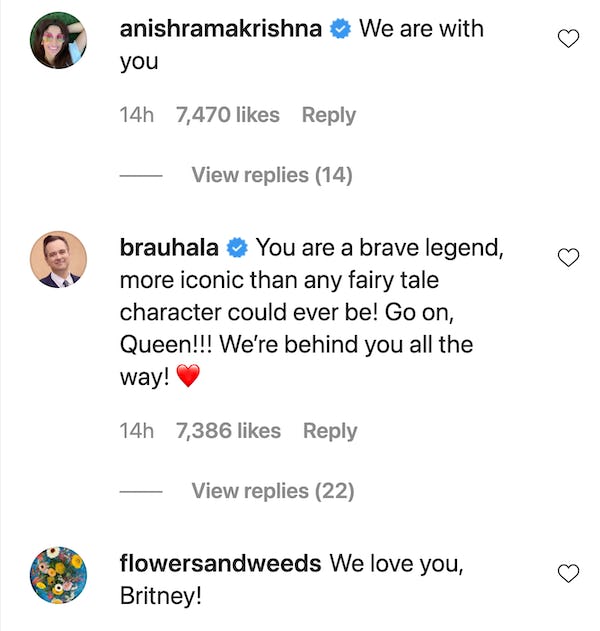The width and height of the screenshot is (600, 631).
Task: Open anishramakrishna's profile picture
Action: 58,41
